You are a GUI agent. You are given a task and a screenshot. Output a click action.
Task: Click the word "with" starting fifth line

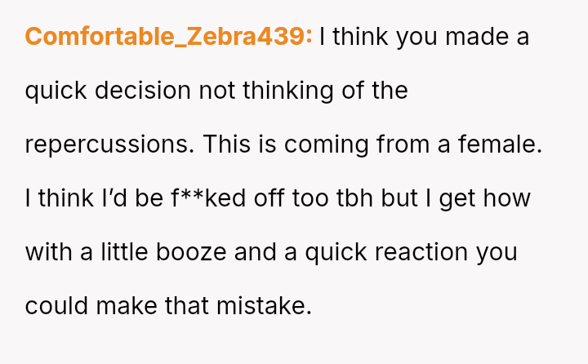[47, 252]
